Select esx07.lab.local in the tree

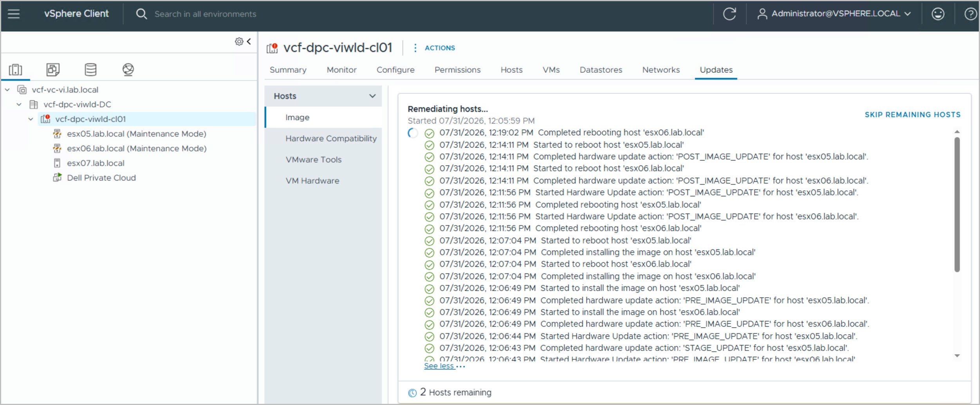point(96,163)
